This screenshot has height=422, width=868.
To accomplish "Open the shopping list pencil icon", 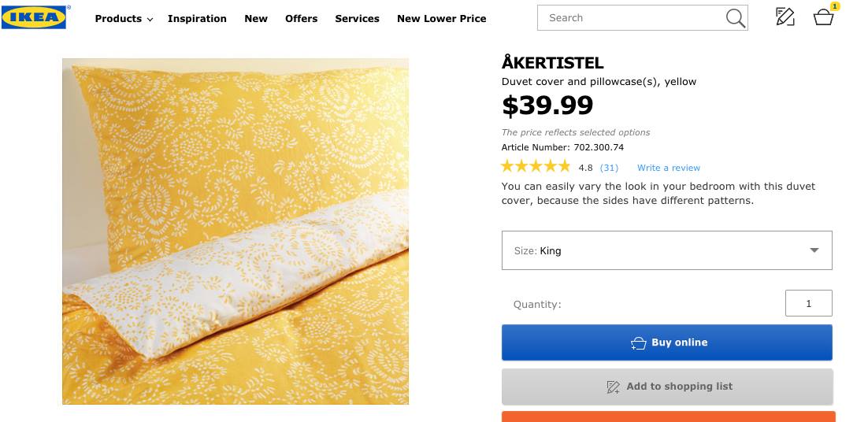I will pos(785,17).
